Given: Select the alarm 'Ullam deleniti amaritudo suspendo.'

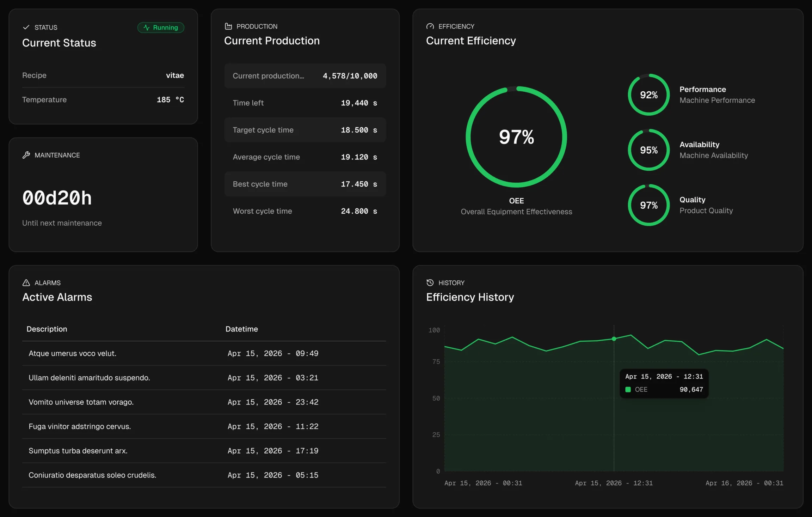Looking at the screenshot, I should tap(204, 378).
